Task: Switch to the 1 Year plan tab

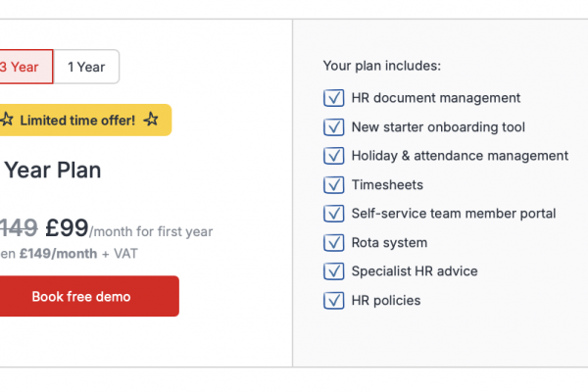Action: pyautogui.click(x=86, y=67)
